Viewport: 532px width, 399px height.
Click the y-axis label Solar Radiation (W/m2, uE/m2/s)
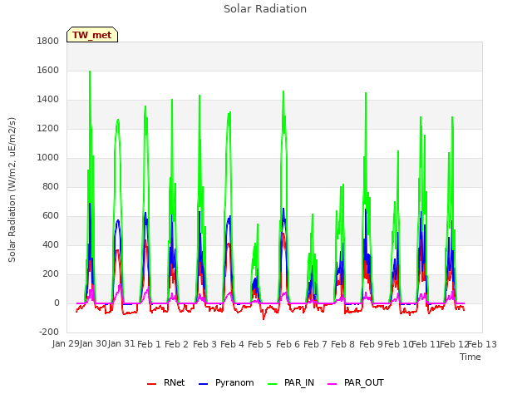(x=12, y=190)
